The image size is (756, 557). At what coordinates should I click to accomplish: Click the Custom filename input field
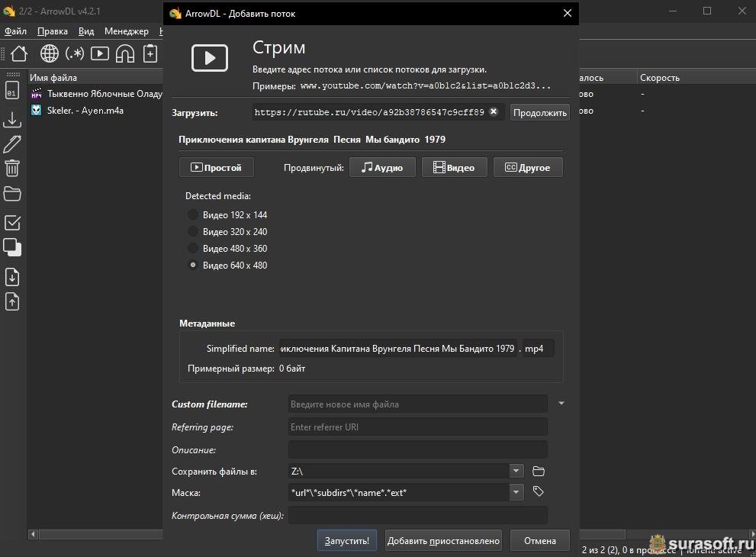pyautogui.click(x=417, y=404)
